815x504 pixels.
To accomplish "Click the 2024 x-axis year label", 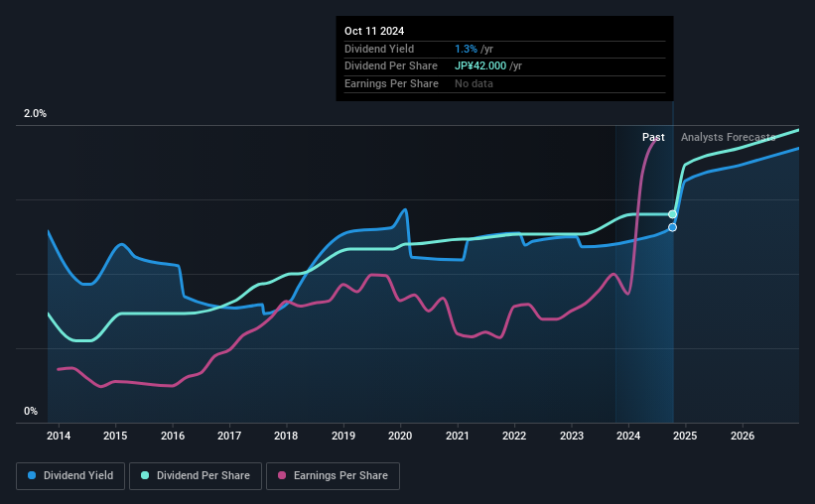I will click(x=628, y=436).
